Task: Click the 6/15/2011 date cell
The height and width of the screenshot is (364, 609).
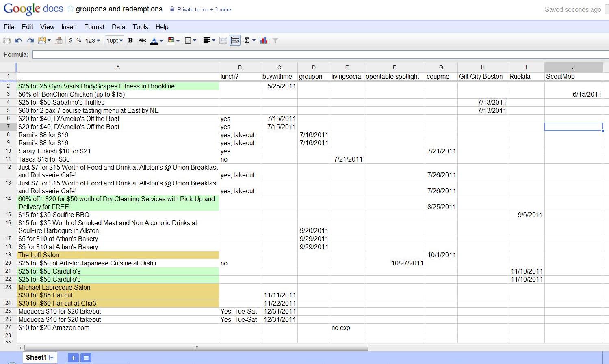Action: (x=573, y=94)
